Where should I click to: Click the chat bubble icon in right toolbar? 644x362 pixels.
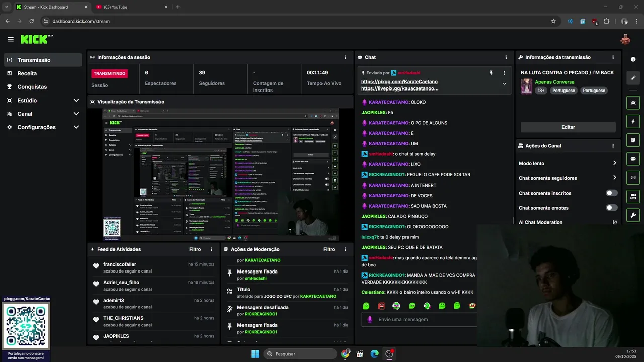[633, 159]
